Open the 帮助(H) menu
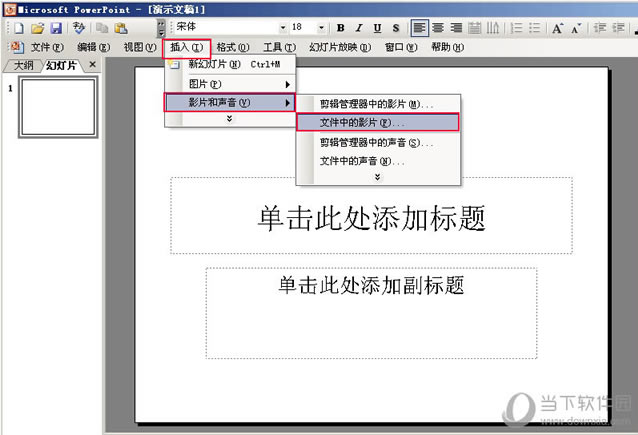This screenshot has width=638, height=435. pos(447,47)
